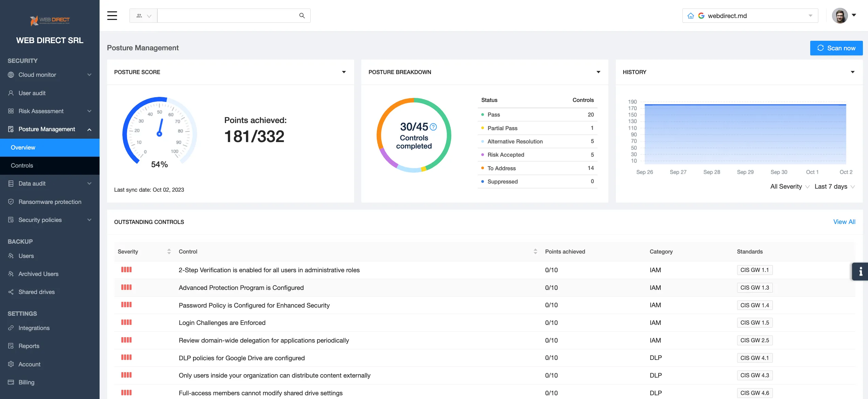Sort by the Control column arrows
This screenshot has height=399, width=868.
coord(535,251)
